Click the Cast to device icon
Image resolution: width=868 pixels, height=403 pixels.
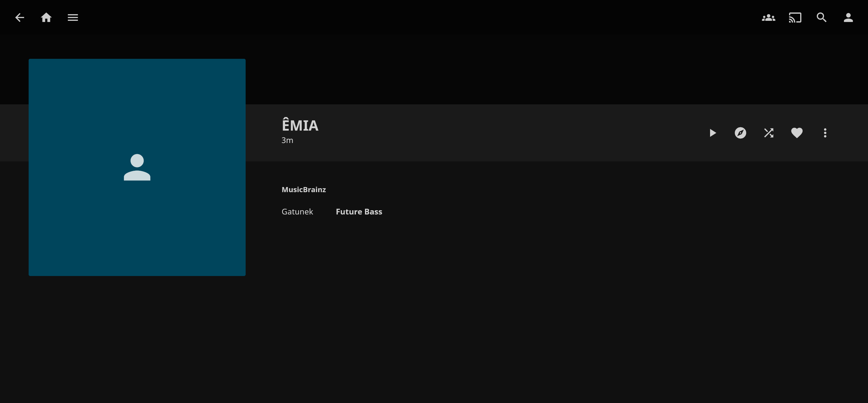point(795,17)
